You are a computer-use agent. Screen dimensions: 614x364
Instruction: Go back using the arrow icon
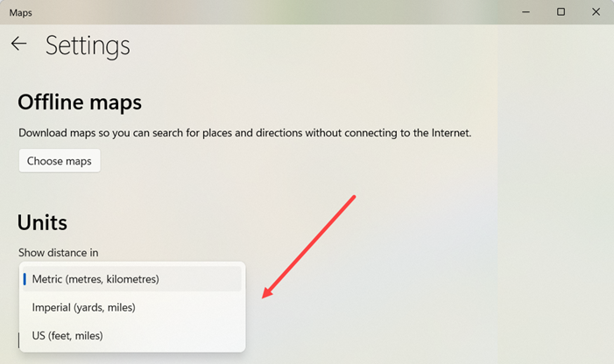click(x=18, y=44)
